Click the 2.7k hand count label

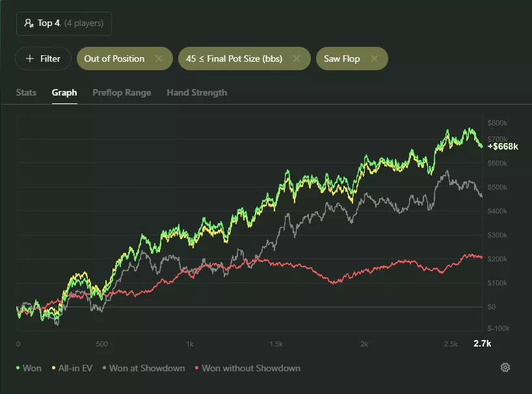(x=482, y=343)
